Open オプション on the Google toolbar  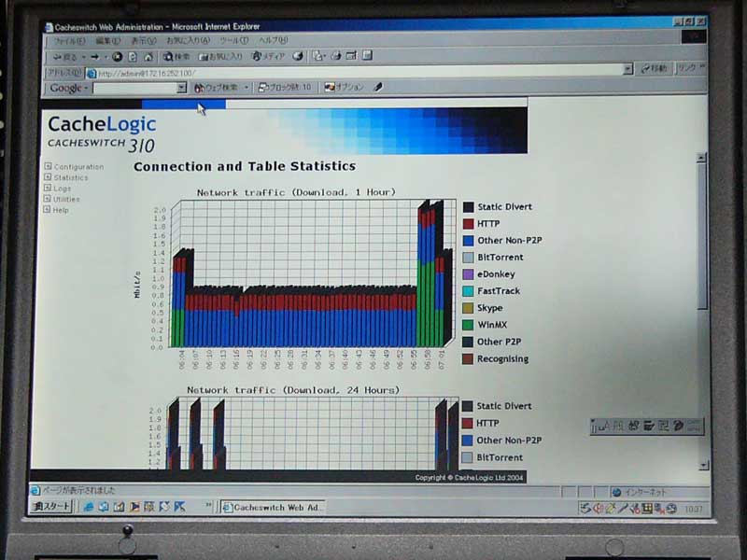[x=344, y=87]
